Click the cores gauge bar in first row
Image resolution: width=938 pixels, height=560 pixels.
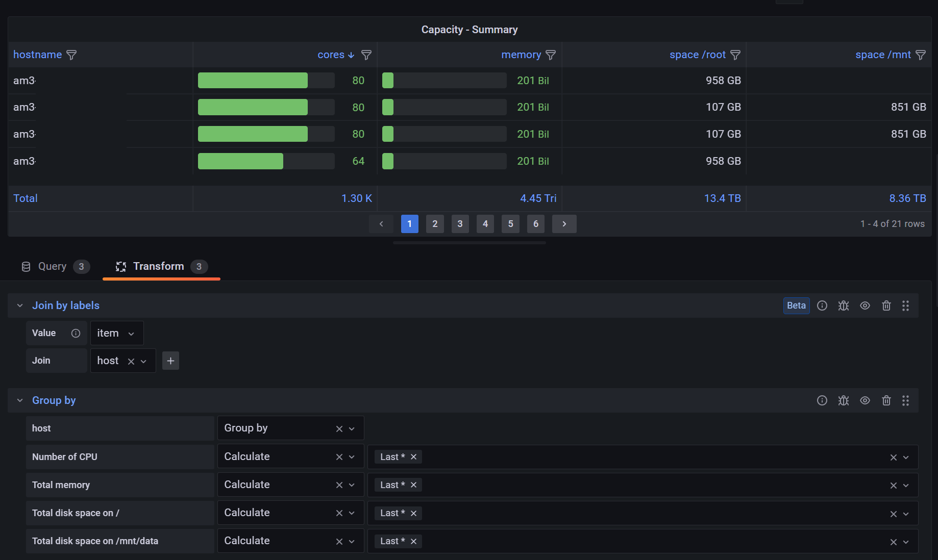252,80
